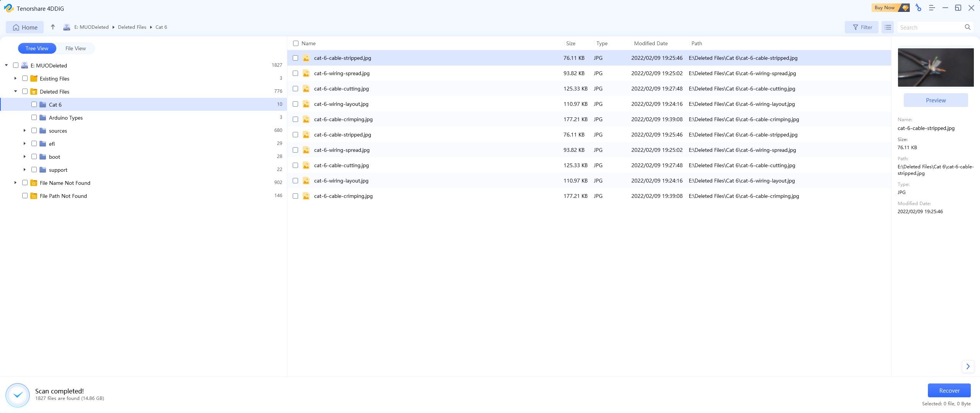Click the cable photo preview thumbnail
Screen dimensions: 980x413
pyautogui.click(x=936, y=67)
